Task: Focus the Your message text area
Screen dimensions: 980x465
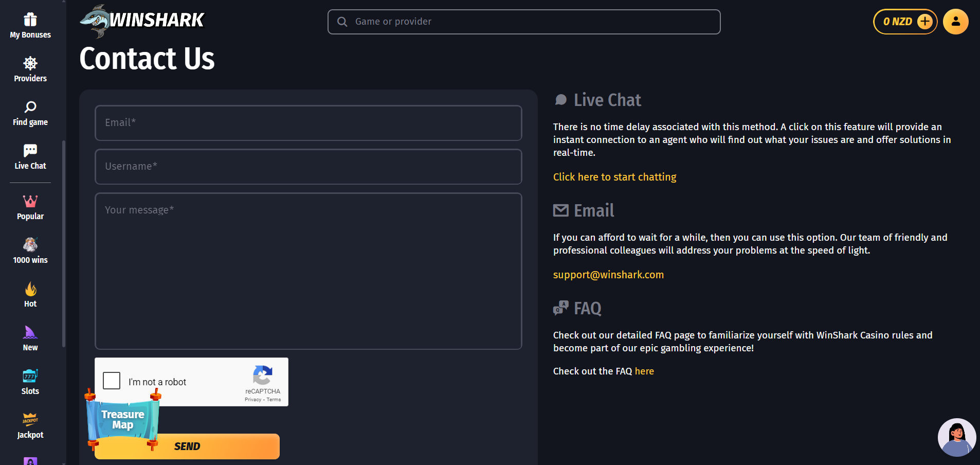Action: pyautogui.click(x=308, y=271)
